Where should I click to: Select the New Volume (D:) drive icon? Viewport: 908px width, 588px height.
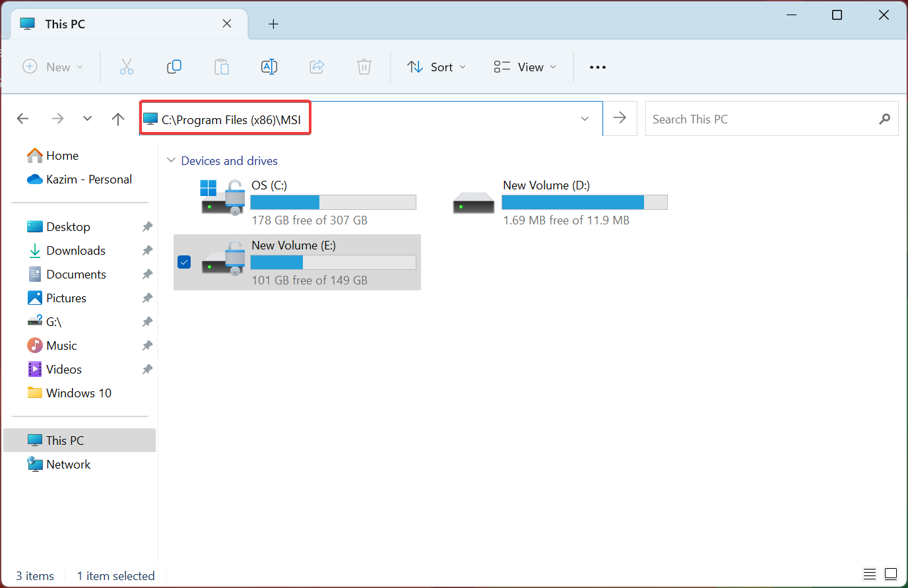[474, 203]
